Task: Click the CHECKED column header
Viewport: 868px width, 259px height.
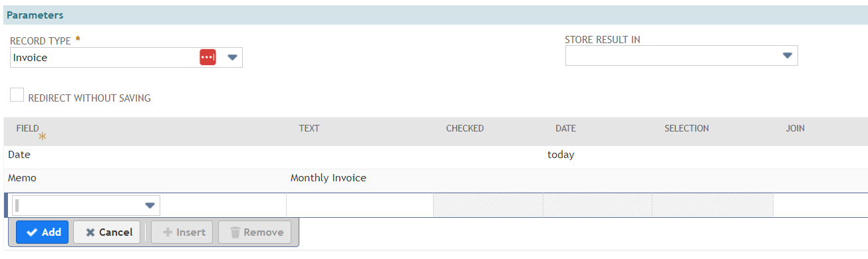Action: (465, 128)
